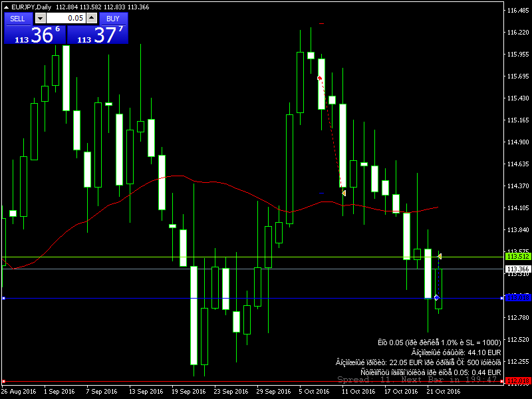
Task: Click the 44.10 EUR info line
Action: (456, 352)
